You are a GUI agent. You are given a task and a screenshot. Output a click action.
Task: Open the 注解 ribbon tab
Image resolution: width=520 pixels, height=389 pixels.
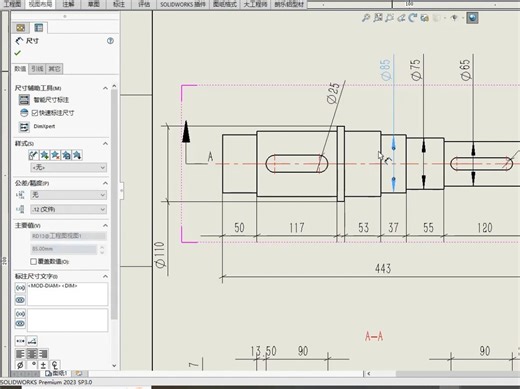pyautogui.click(x=69, y=4)
